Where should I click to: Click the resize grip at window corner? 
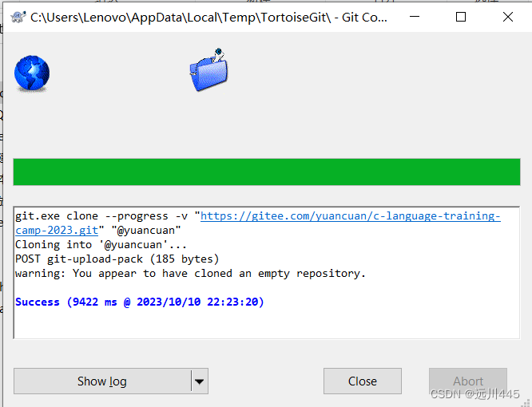pyautogui.click(x=526, y=402)
